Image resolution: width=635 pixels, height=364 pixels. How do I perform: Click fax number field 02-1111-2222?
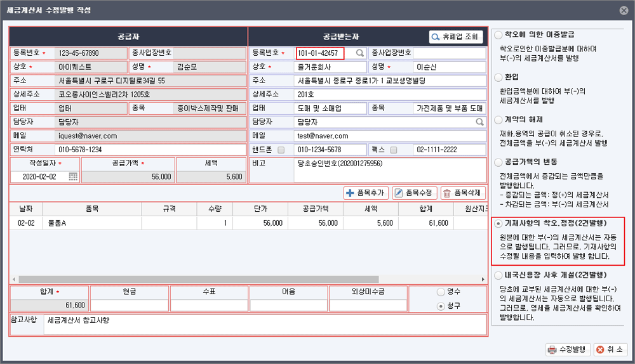(450, 150)
